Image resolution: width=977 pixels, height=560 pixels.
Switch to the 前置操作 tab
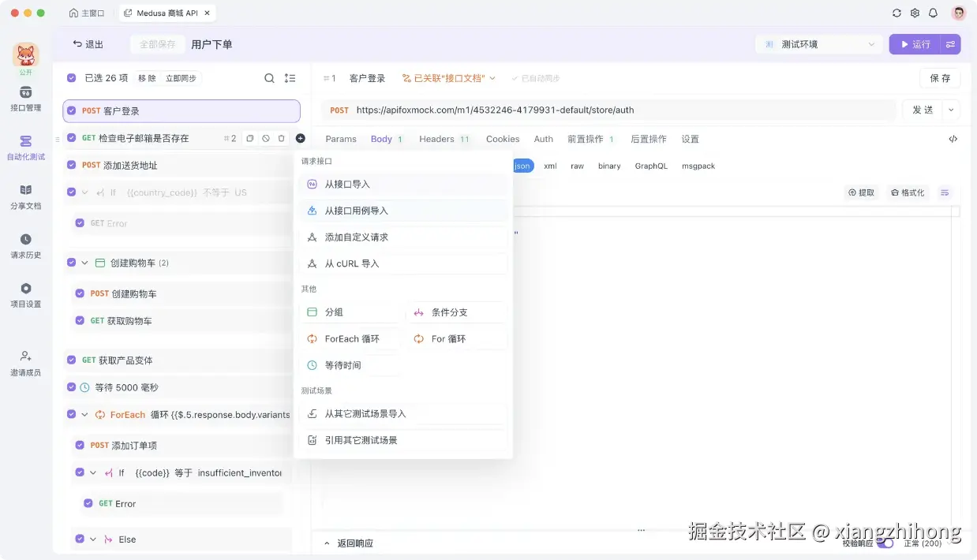pos(591,139)
